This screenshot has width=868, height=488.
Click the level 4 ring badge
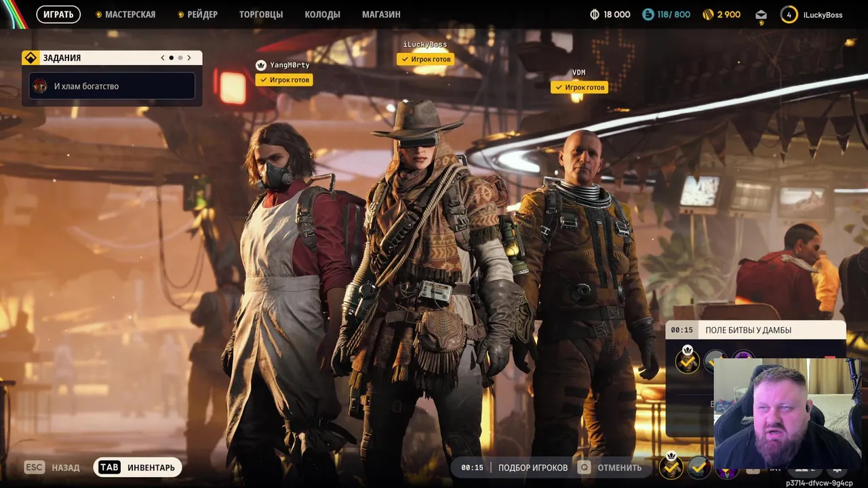pos(789,14)
